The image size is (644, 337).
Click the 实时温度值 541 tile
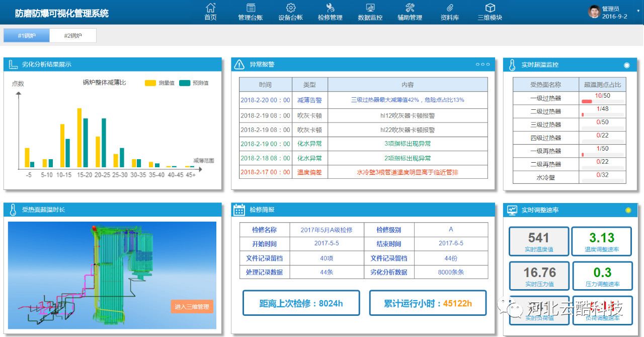pos(539,242)
